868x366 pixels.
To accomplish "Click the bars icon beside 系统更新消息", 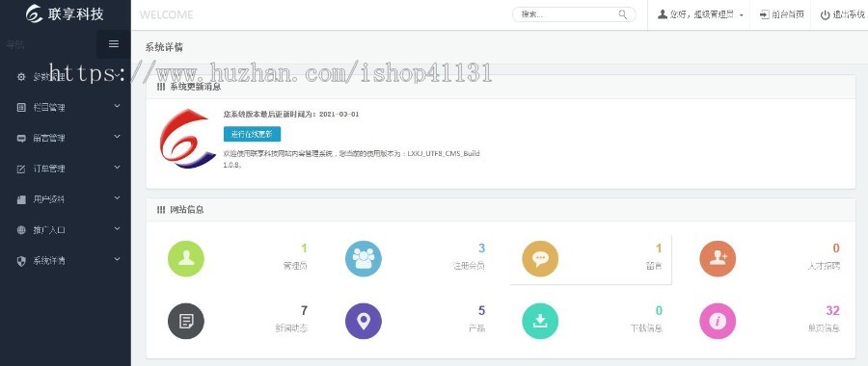I will tap(160, 87).
